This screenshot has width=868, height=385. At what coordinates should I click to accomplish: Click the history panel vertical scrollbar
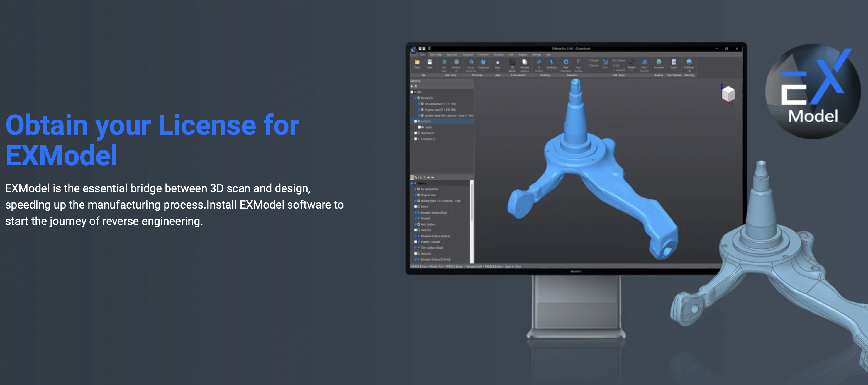472,202
